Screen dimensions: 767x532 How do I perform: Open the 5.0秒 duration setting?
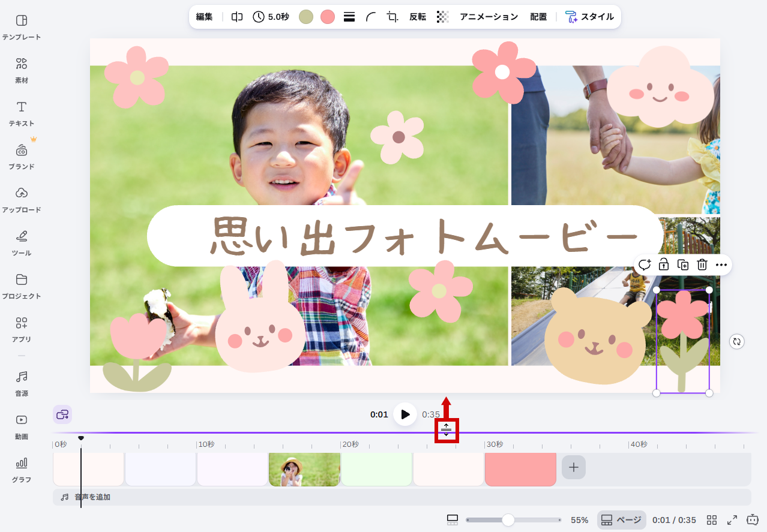coord(271,17)
